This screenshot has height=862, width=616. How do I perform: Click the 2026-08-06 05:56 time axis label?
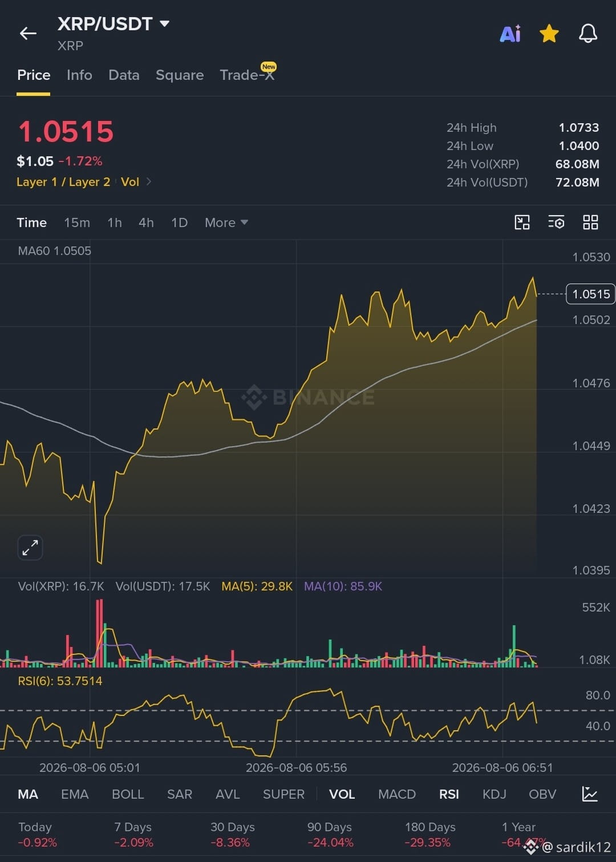coord(296,768)
